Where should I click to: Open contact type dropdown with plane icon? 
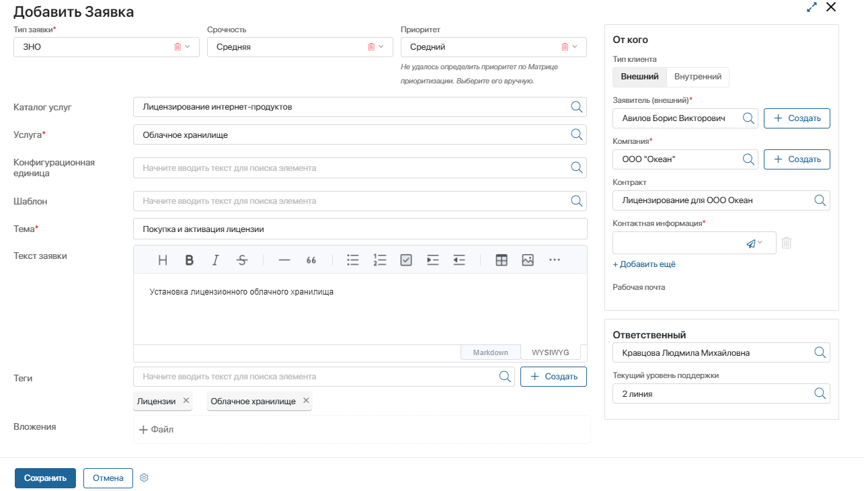754,243
